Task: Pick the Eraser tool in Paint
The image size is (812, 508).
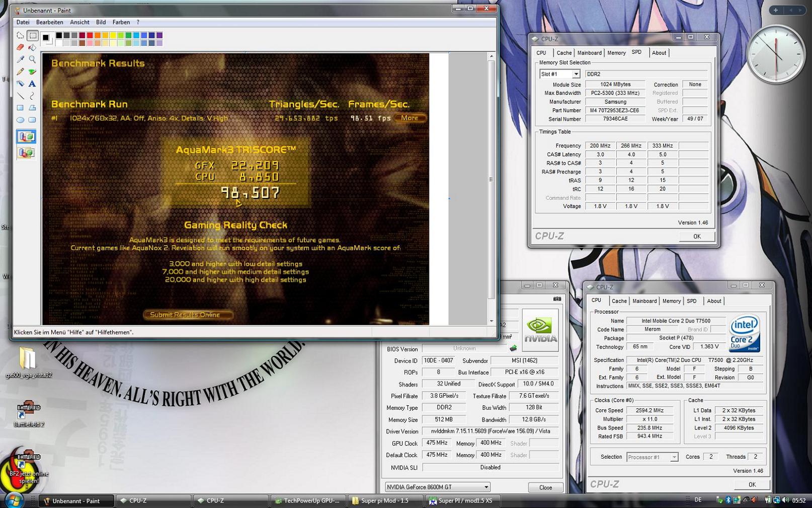Action: [x=20, y=48]
